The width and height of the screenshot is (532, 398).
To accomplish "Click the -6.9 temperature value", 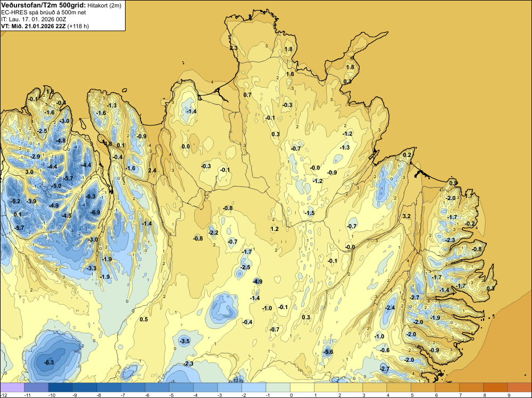I will (94, 212).
